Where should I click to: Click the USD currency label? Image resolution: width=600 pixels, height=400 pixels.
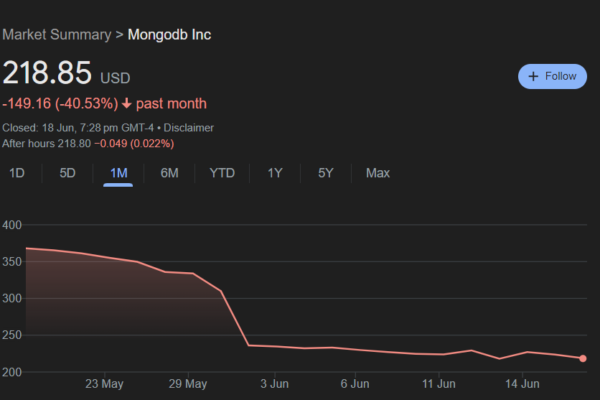(115, 78)
